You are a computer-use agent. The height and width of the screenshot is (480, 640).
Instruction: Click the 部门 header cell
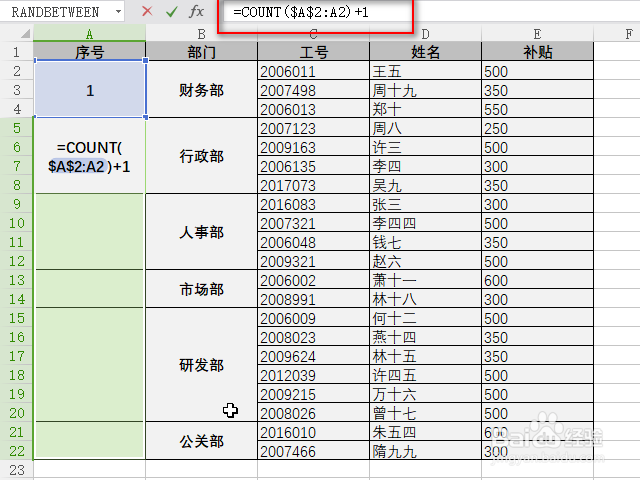[x=201, y=52]
